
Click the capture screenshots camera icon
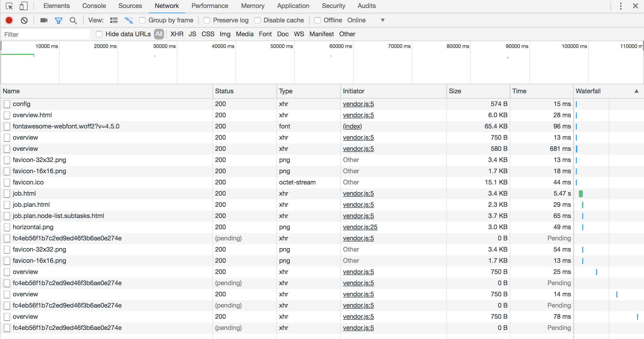[x=44, y=20]
